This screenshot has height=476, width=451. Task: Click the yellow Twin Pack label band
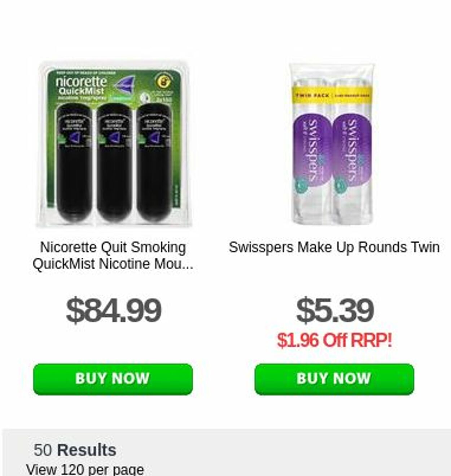[333, 95]
